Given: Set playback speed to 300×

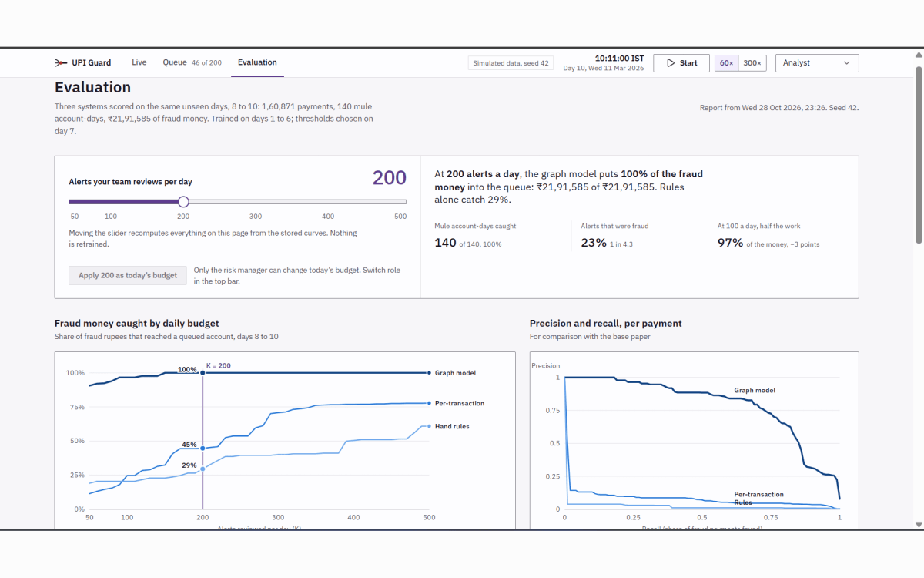Looking at the screenshot, I should point(752,63).
